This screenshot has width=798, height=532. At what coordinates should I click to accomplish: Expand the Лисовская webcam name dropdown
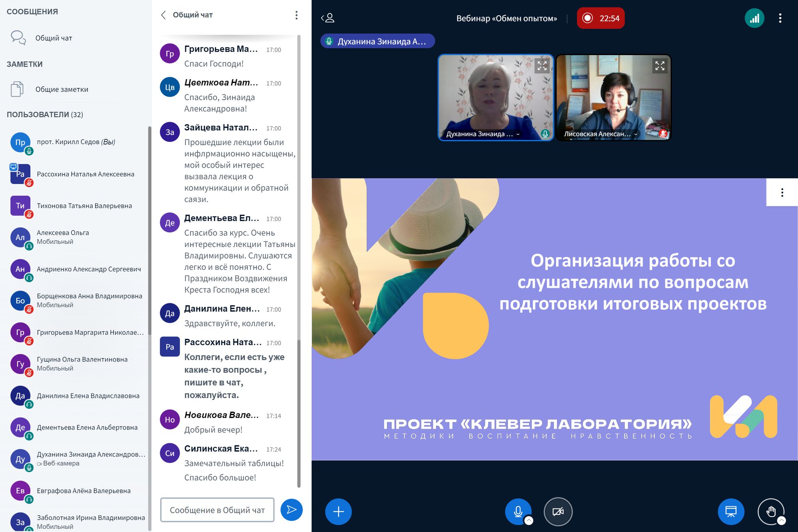click(636, 134)
